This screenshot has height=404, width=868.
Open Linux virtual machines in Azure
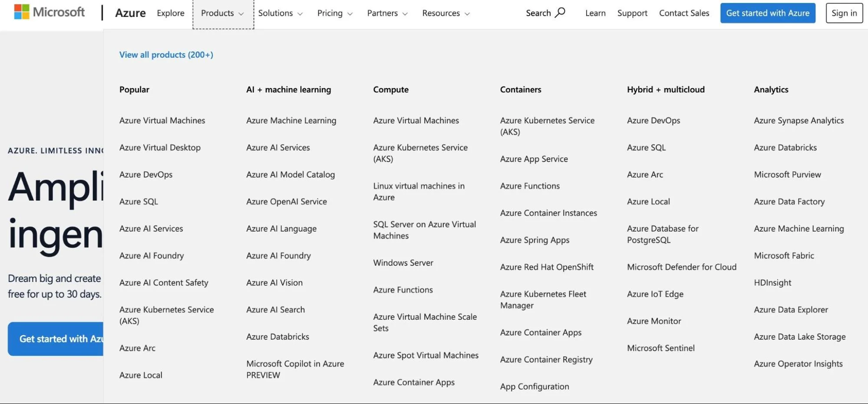[419, 192]
